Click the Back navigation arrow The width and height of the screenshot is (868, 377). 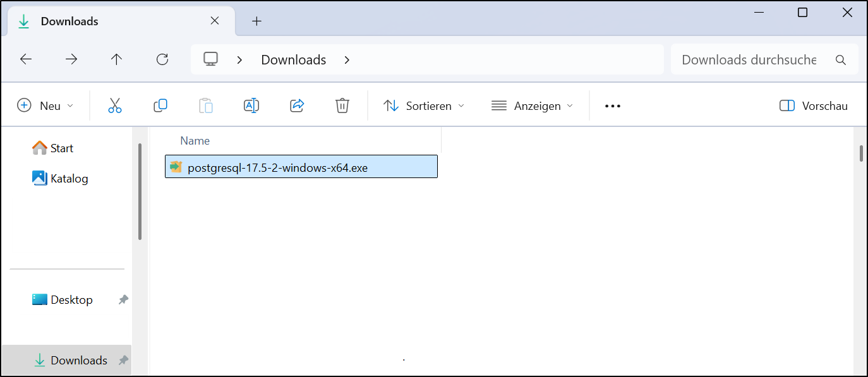[26, 59]
